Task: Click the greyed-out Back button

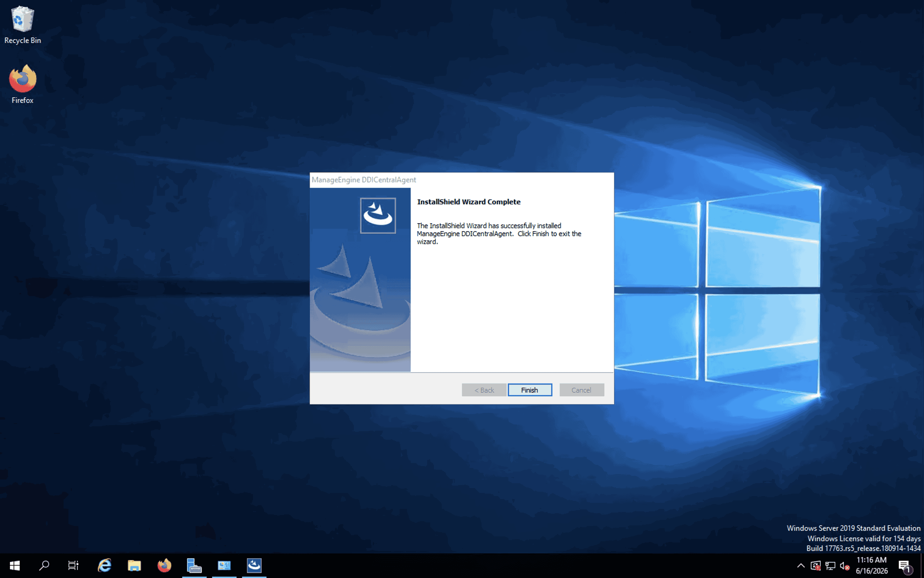Action: pos(484,390)
